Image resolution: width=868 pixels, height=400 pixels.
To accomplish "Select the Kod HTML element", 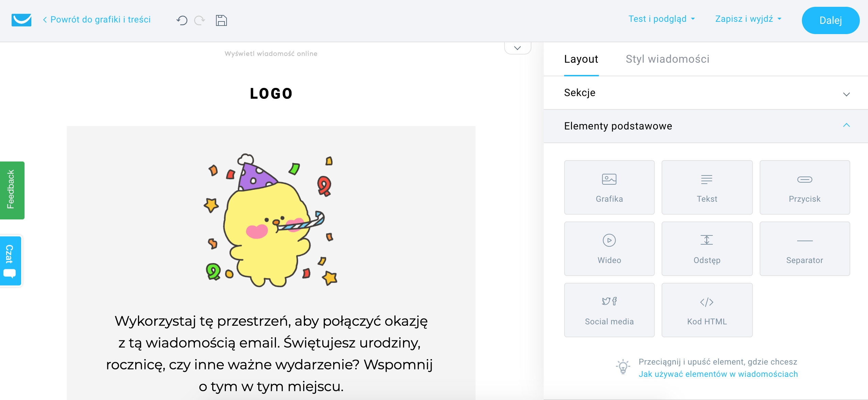I will coord(707,310).
